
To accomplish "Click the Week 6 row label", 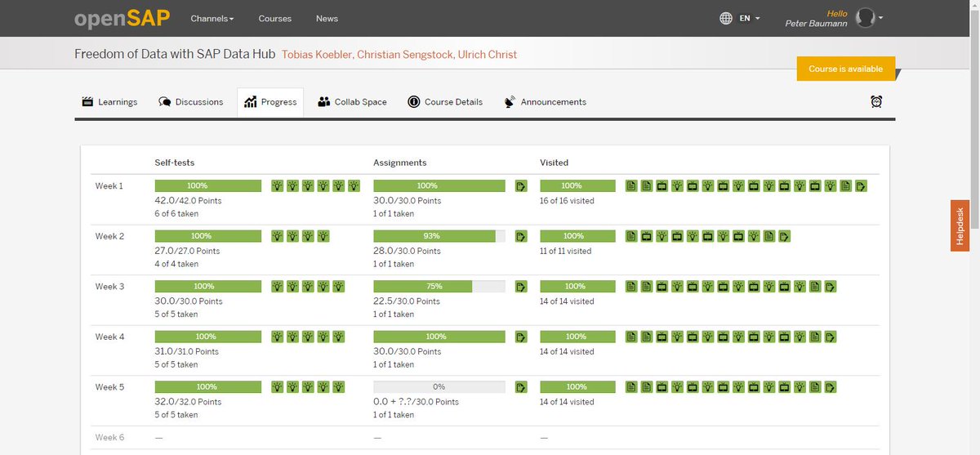I will [109, 437].
